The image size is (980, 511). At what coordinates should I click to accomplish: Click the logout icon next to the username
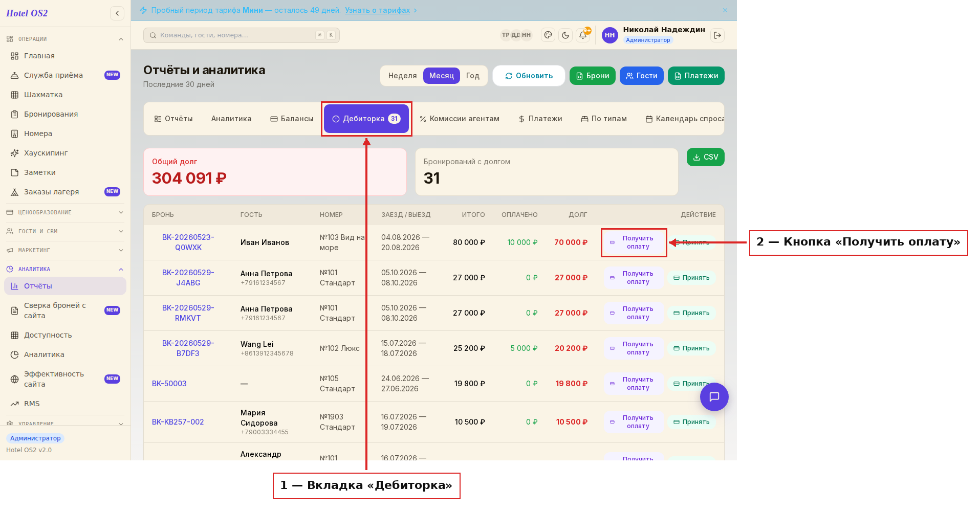(717, 35)
